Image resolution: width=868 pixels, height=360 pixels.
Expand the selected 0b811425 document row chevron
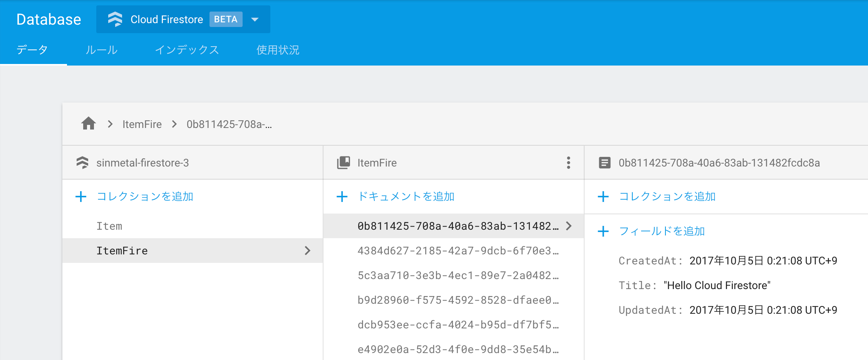pyautogui.click(x=568, y=226)
